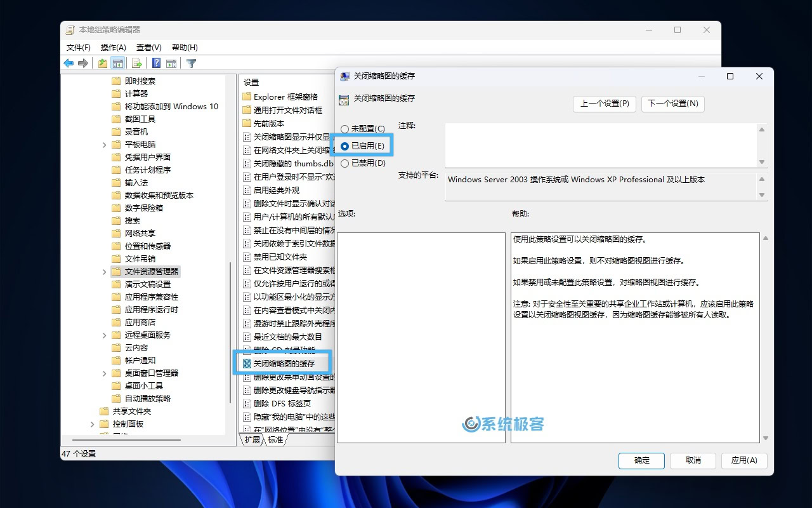Open the 文件(F) menu
Viewport: 812px width, 508px height.
[79, 48]
